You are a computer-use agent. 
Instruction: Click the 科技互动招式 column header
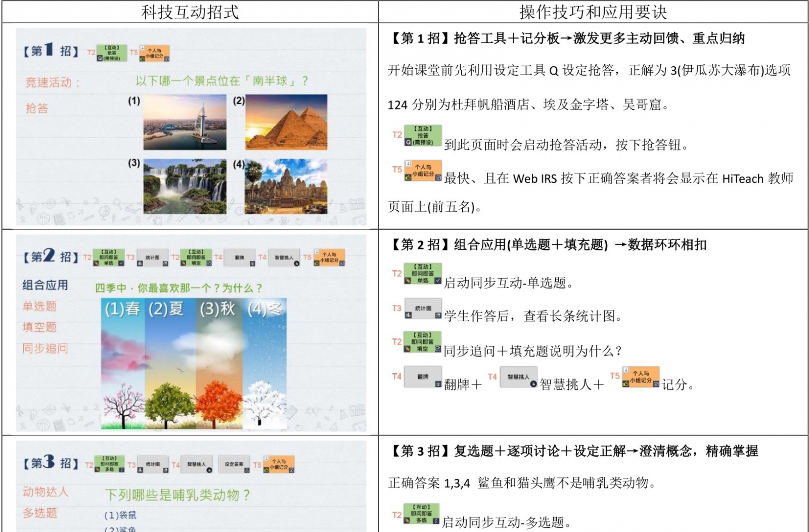[190, 12]
